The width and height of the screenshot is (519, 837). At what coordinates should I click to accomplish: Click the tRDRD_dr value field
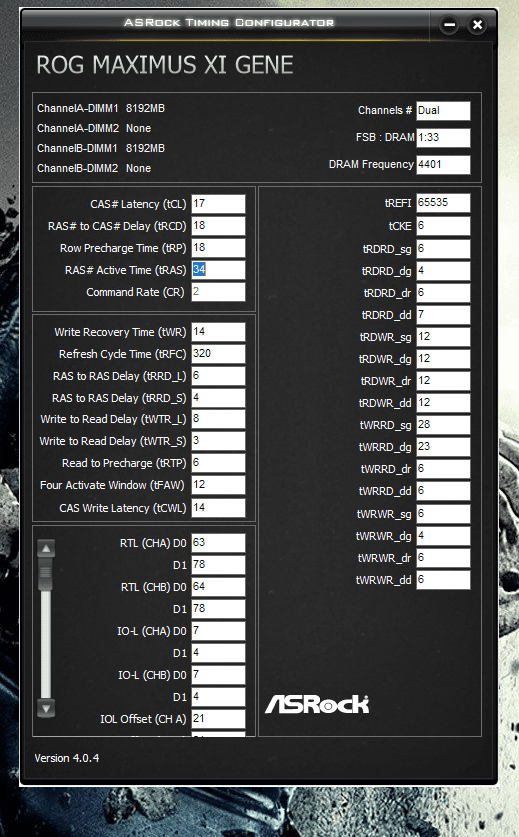443,293
